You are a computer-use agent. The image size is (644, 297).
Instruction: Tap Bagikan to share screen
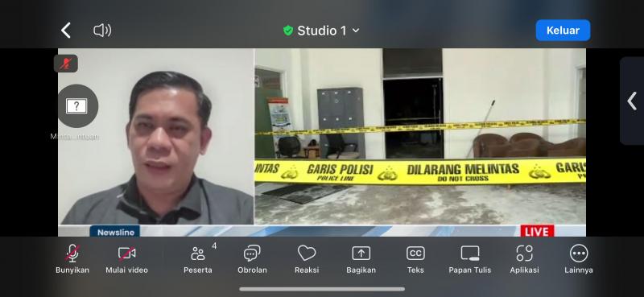point(361,260)
